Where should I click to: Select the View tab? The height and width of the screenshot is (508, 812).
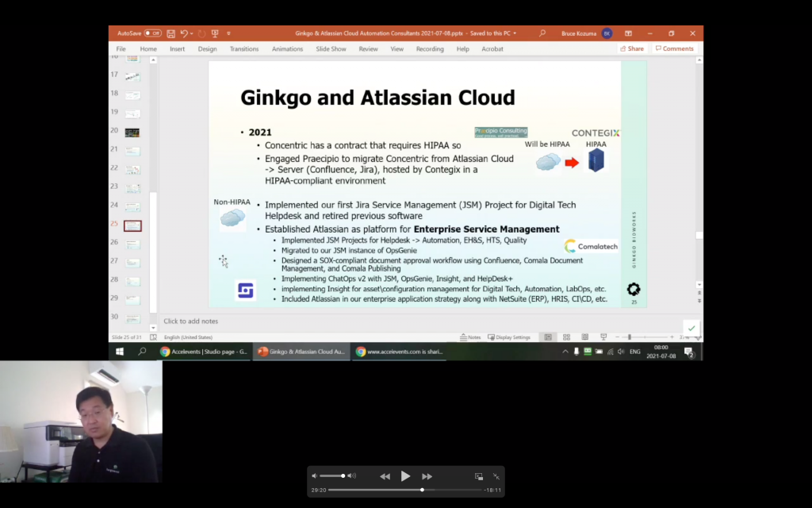[396, 48]
